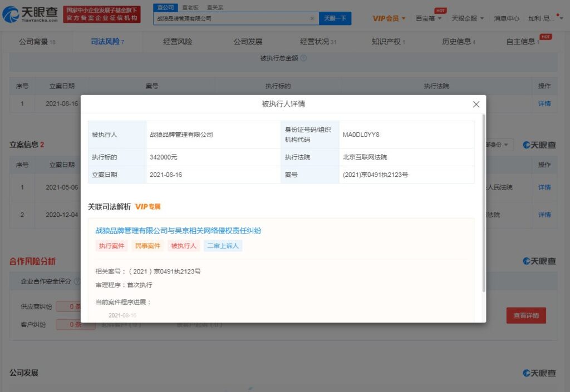Click the 二审上诉人 tag
Image resolution: width=570 pixels, height=392 pixels.
pos(223,246)
